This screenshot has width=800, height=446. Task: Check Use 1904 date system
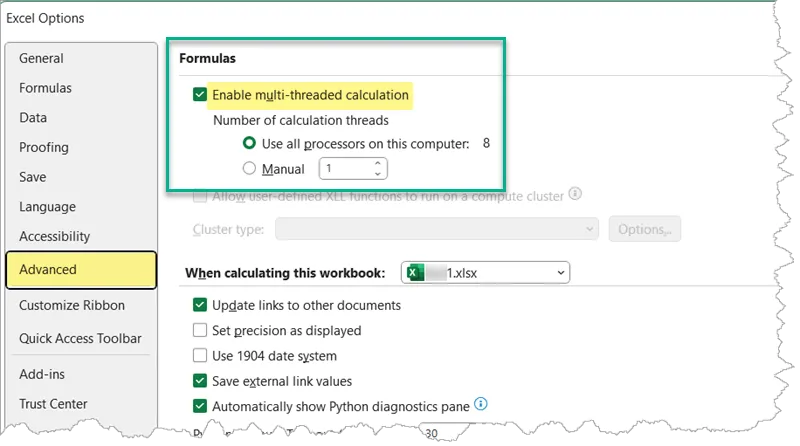tap(200, 355)
